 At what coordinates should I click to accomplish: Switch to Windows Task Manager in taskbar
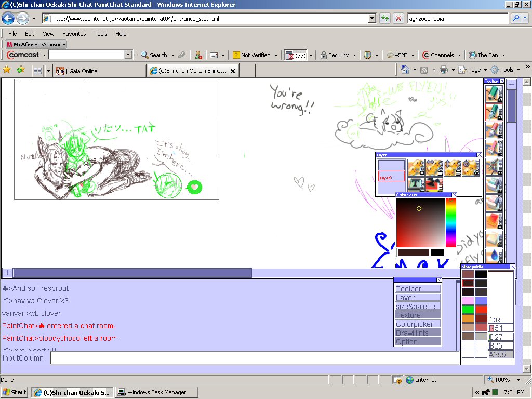click(x=157, y=393)
